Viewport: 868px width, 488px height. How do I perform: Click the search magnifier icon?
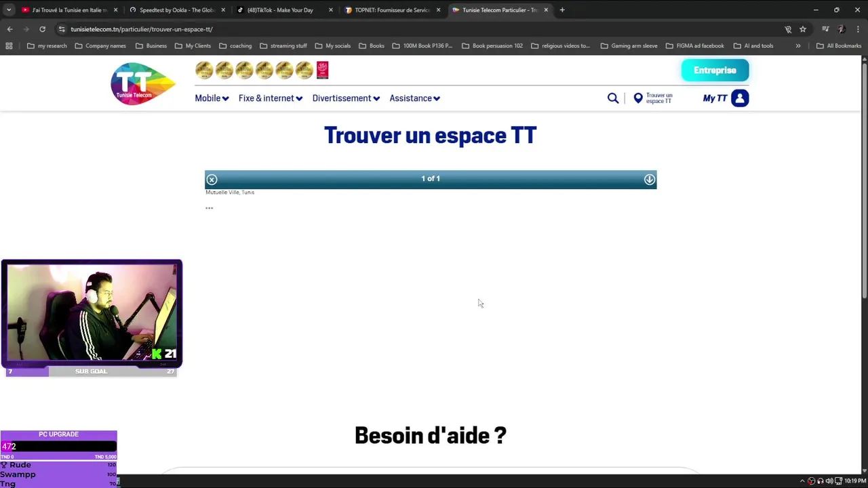coord(613,98)
